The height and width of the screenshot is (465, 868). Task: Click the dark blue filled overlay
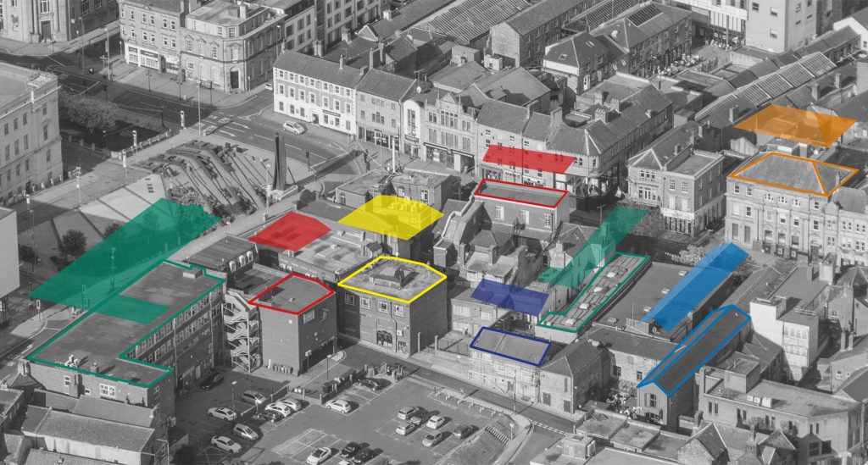(x=510, y=297)
